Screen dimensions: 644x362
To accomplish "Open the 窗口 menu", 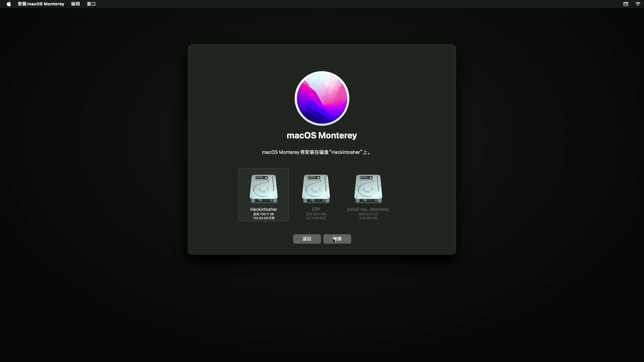I will pyautogui.click(x=91, y=4).
